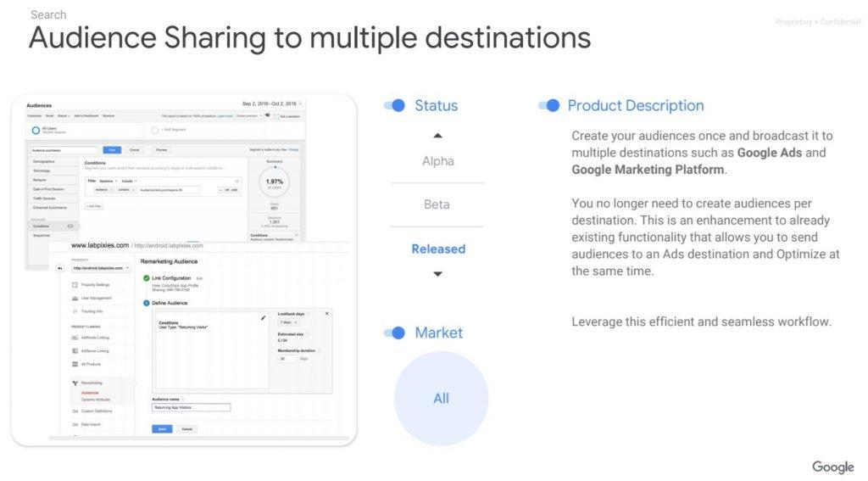The image size is (868, 481).
Task: Toggle the Market switch
Action: click(395, 333)
